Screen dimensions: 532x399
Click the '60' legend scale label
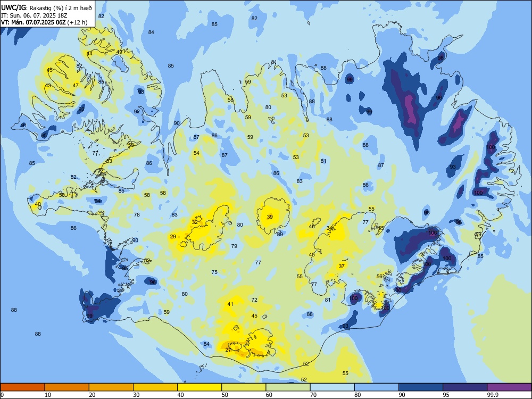269,395
